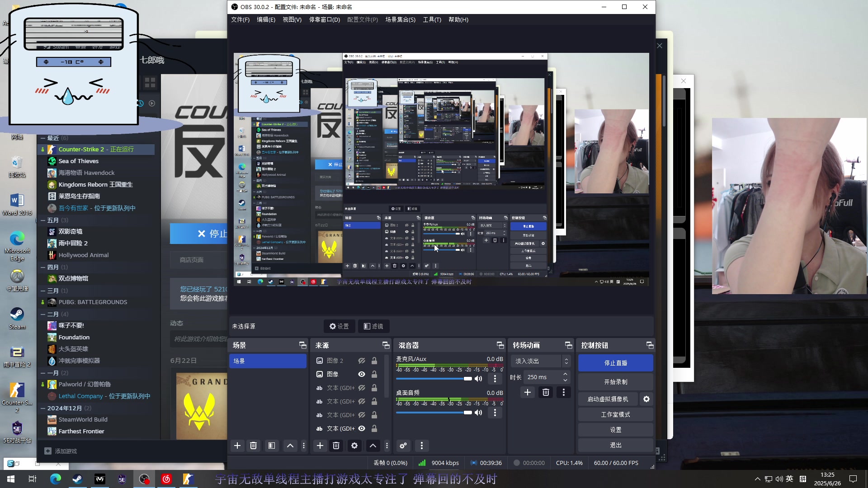Image resolution: width=868 pixels, height=488 pixels.
Task: Open source properties gear in Sources panel
Action: coord(354,446)
